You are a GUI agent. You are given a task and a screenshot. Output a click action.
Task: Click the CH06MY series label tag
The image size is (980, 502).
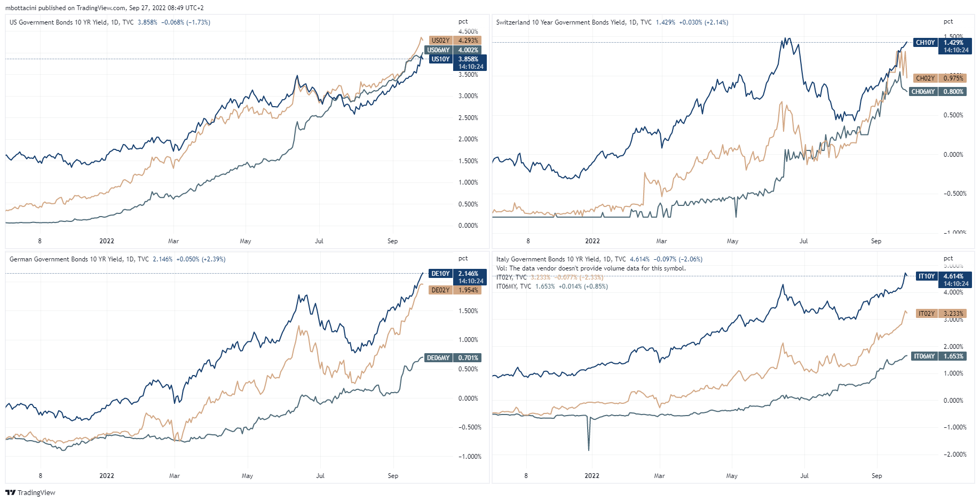click(923, 92)
